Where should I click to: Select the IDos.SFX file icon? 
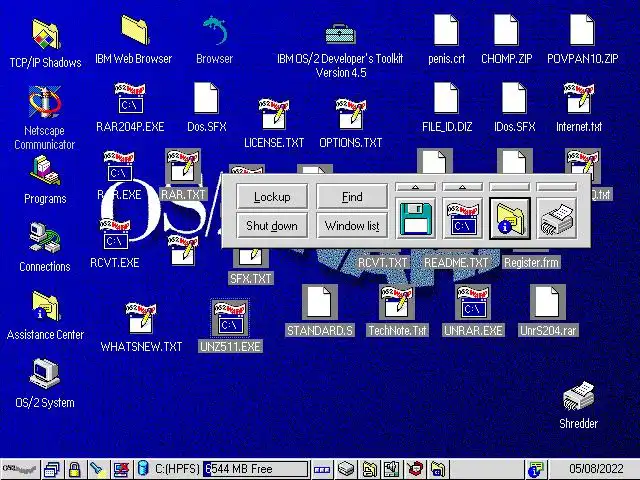coord(514,98)
